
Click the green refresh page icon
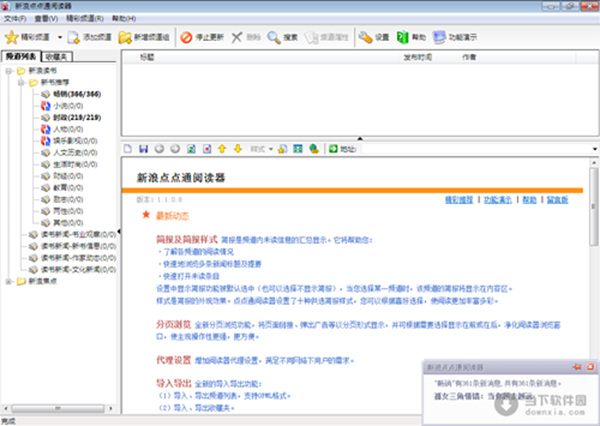point(191,149)
